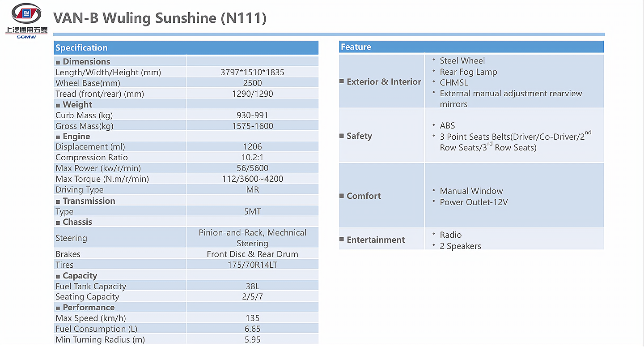
Task: Click the Seating Capacity label
Action: 87,296
